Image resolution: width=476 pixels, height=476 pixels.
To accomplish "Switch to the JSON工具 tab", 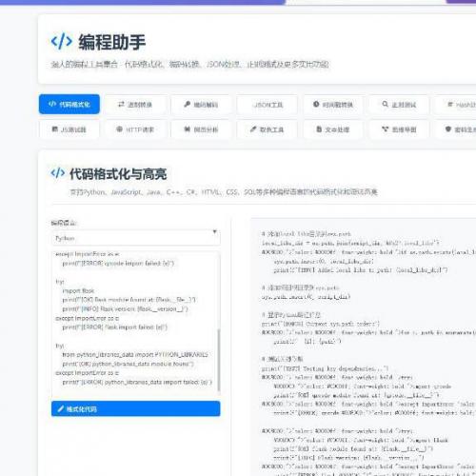I will [268, 105].
